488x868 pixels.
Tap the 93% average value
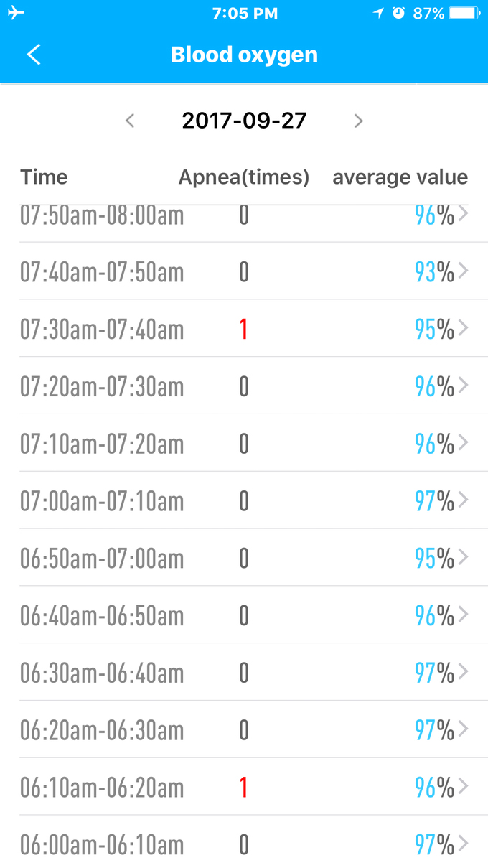(x=433, y=271)
